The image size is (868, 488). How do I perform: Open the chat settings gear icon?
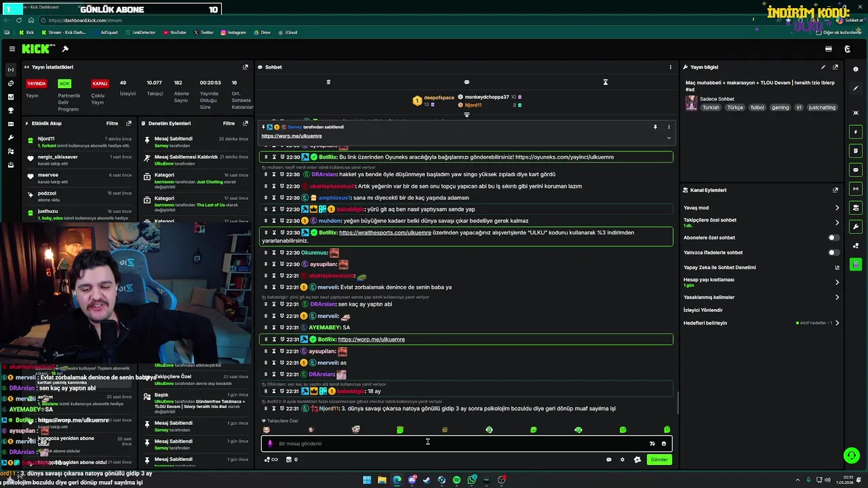tap(623, 460)
